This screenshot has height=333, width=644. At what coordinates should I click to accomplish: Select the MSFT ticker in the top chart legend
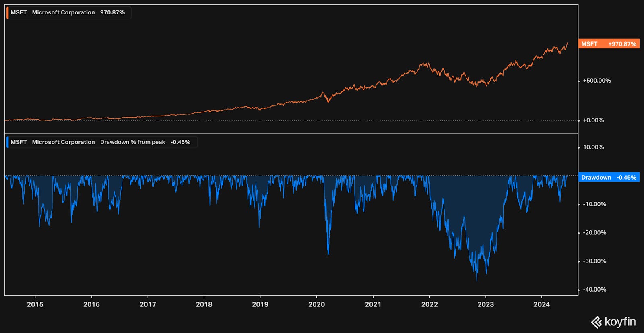[x=19, y=12]
